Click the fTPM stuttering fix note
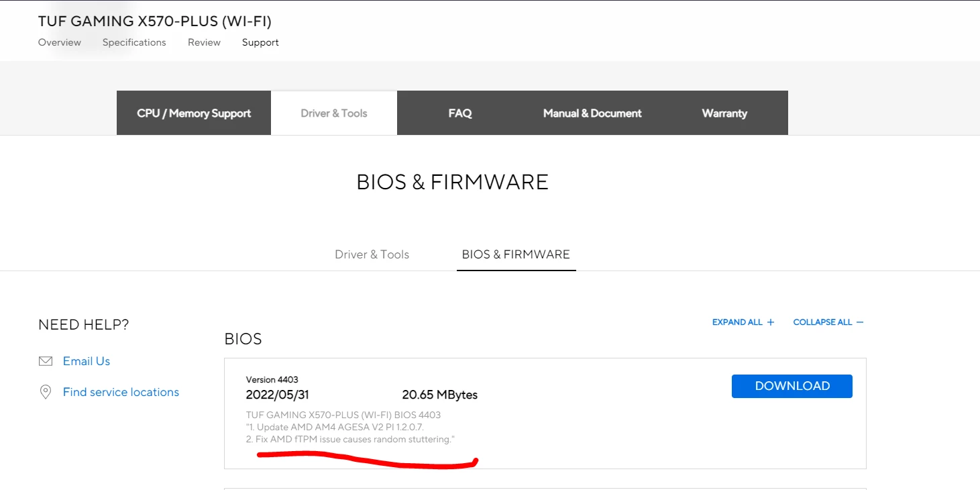 coord(350,439)
